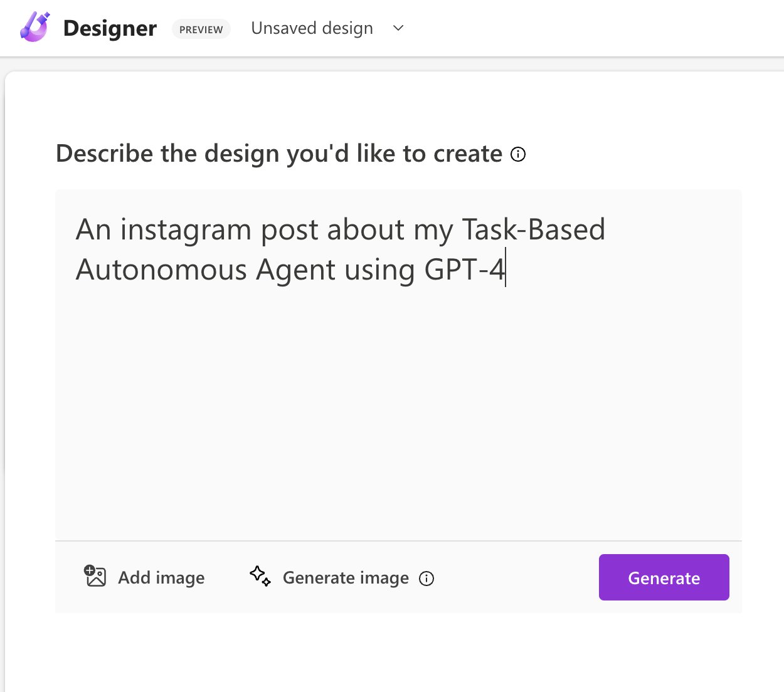Click the PREVIEW badge
Viewport: 784px width, 692px height.
(201, 29)
